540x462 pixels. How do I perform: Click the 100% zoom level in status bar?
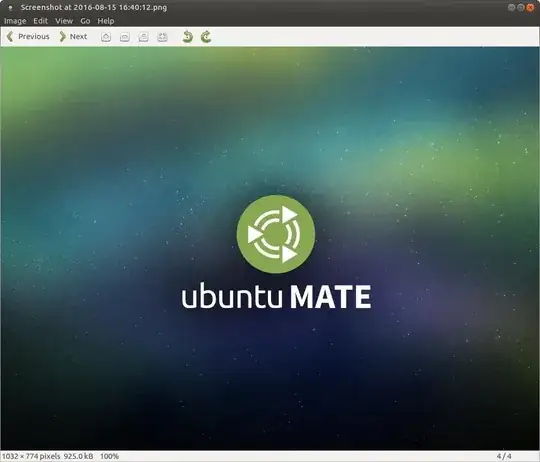110,456
